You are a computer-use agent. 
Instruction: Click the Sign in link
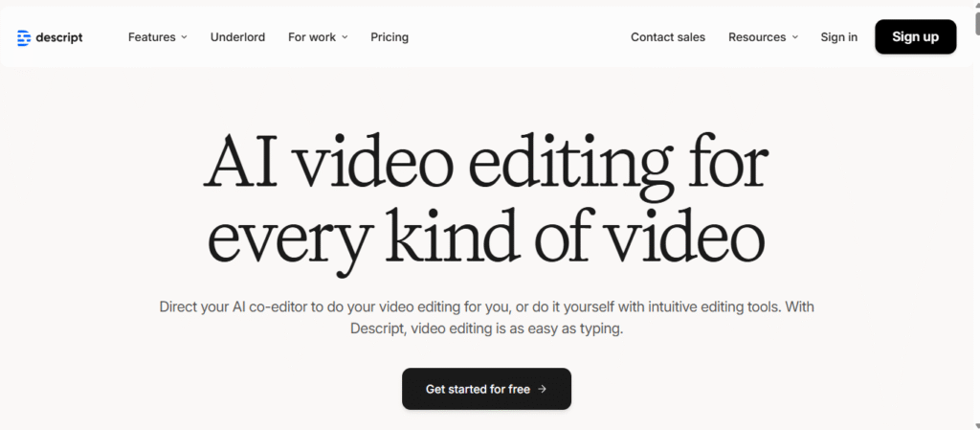coord(839,37)
